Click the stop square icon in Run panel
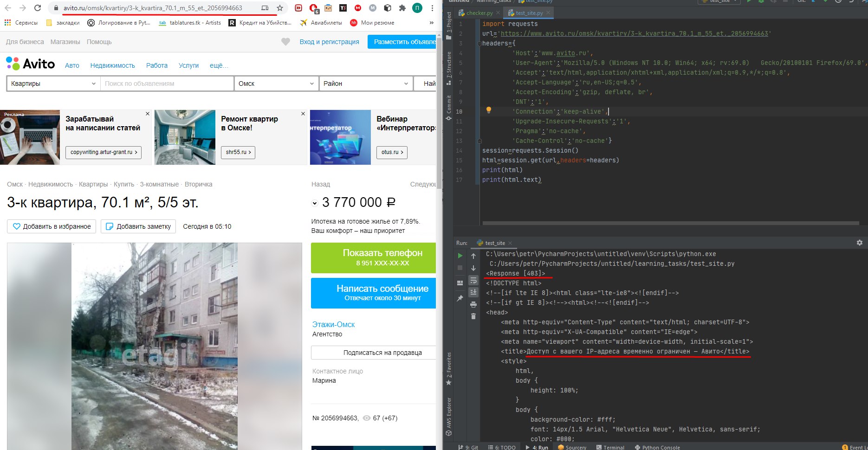The image size is (868, 450). click(x=460, y=268)
